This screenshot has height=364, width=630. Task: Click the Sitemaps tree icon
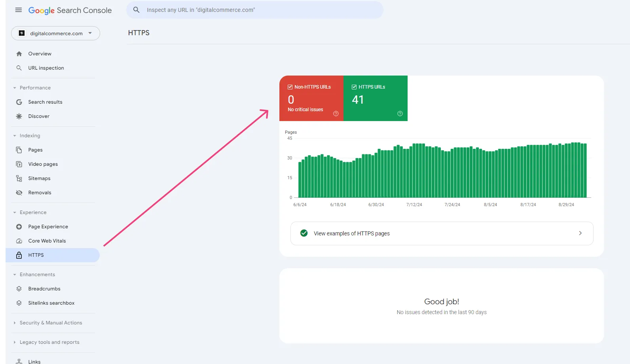click(x=19, y=178)
